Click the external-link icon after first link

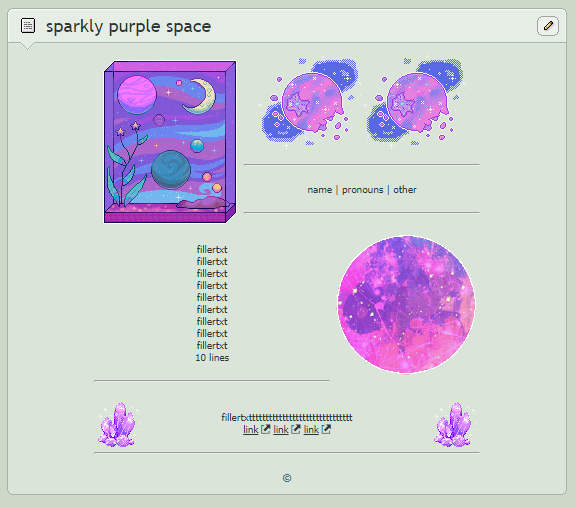click(266, 429)
